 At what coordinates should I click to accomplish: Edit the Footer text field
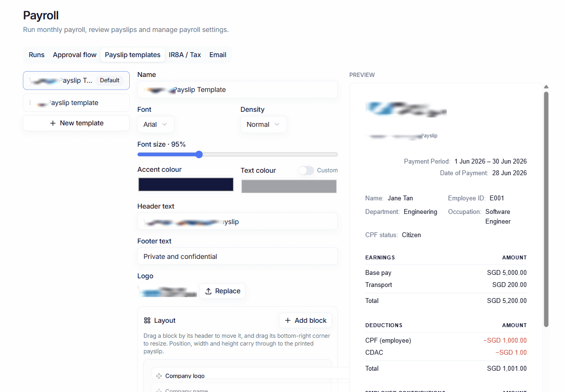coord(238,256)
